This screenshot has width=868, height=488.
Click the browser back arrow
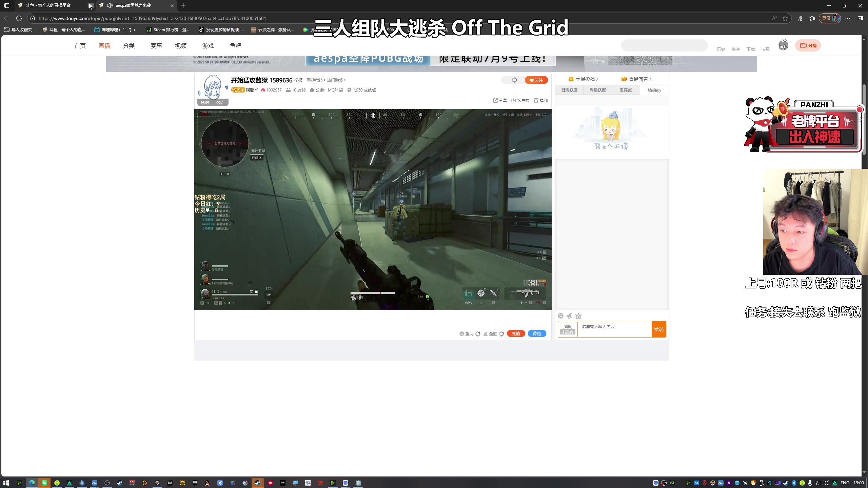(x=7, y=18)
